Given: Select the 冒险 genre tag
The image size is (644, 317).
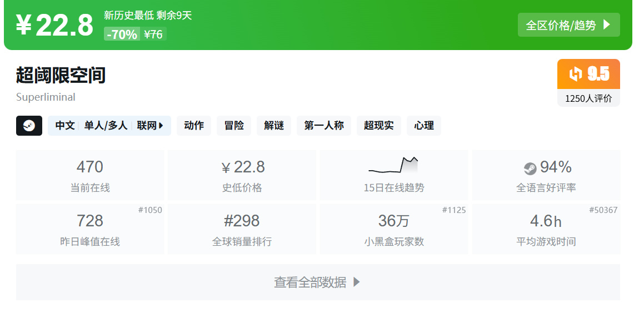Looking at the screenshot, I should (234, 126).
